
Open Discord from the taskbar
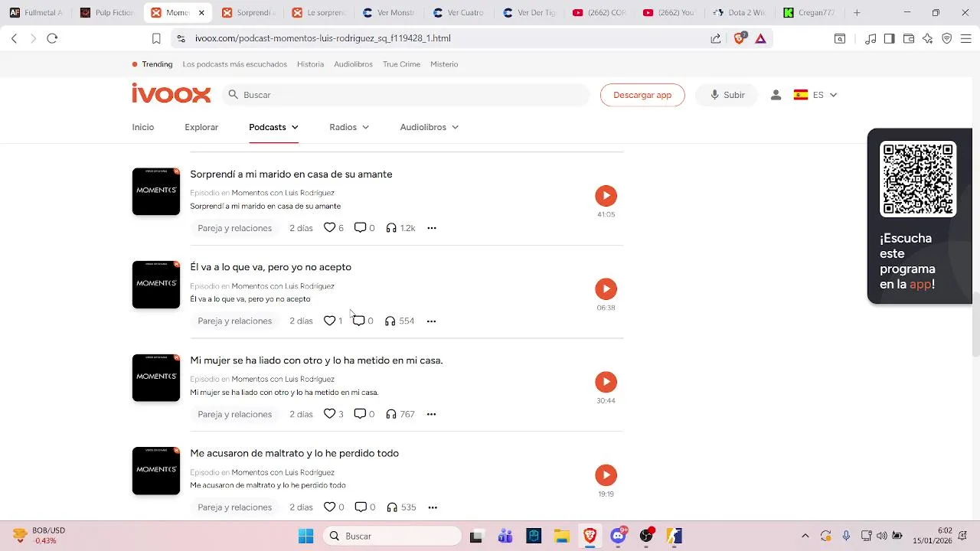click(619, 536)
